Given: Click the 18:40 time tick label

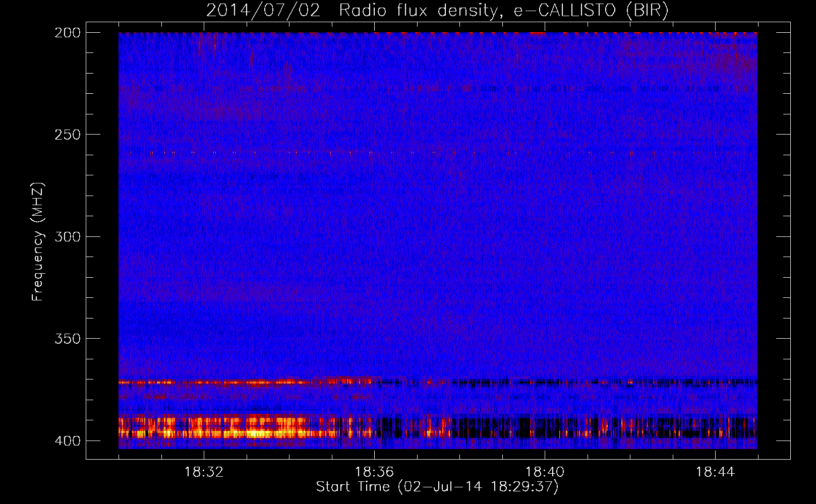Looking at the screenshot, I should point(545,472).
